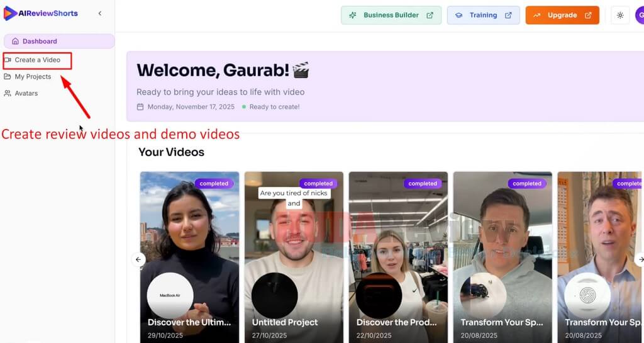Click the calendar icon beside the date
Screen dimensions: 644x343
point(140,107)
